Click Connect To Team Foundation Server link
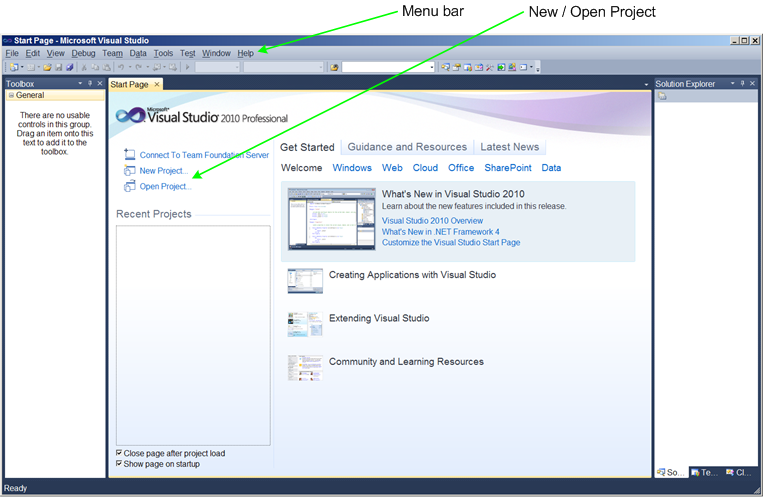This screenshot has width=763, height=497. [204, 155]
